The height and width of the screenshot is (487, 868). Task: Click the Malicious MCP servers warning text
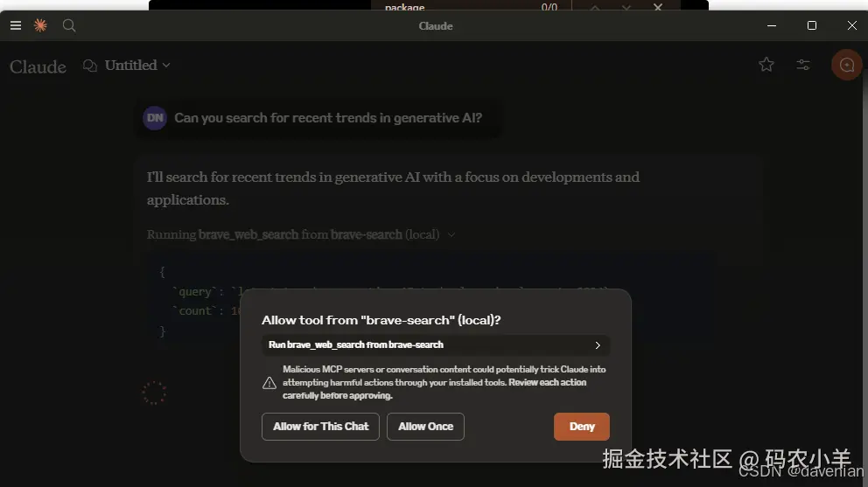(x=444, y=382)
